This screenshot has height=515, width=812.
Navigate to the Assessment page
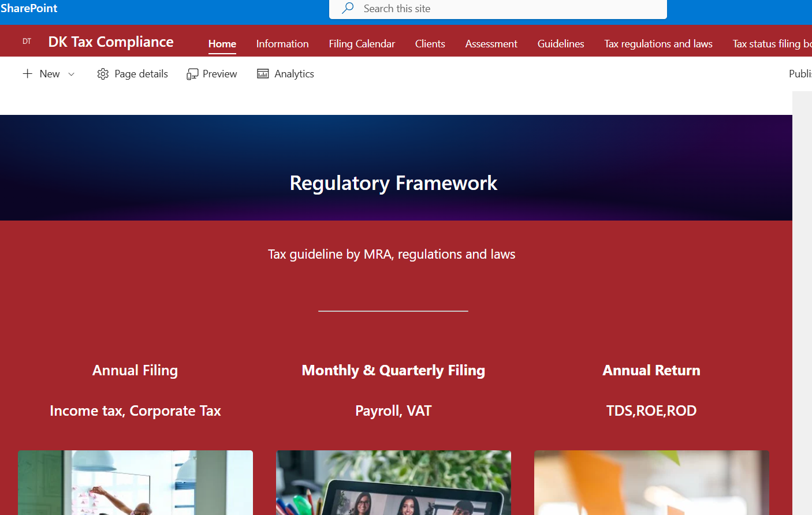pos(491,44)
